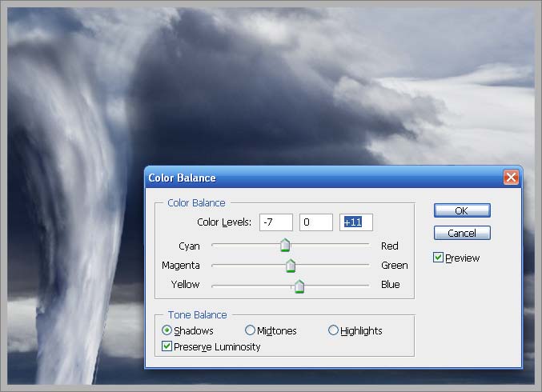Focus the middle Color Levels field showing 0
The width and height of the screenshot is (542, 392).
pyautogui.click(x=315, y=222)
